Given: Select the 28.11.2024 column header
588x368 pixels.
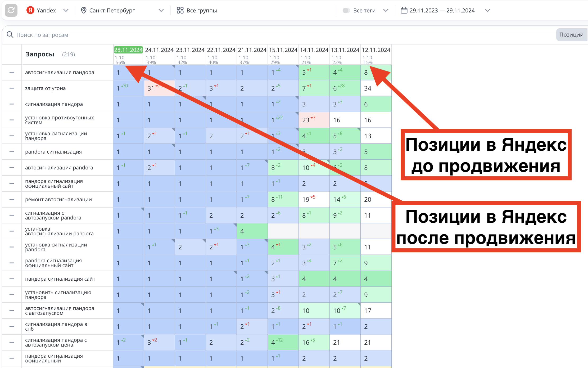Looking at the screenshot, I should click(x=128, y=50).
